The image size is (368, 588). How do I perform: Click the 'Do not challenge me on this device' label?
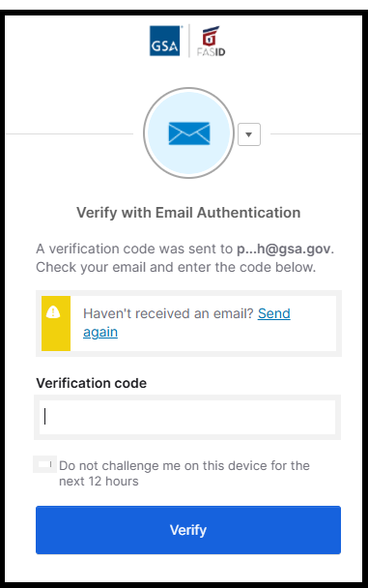[184, 466]
